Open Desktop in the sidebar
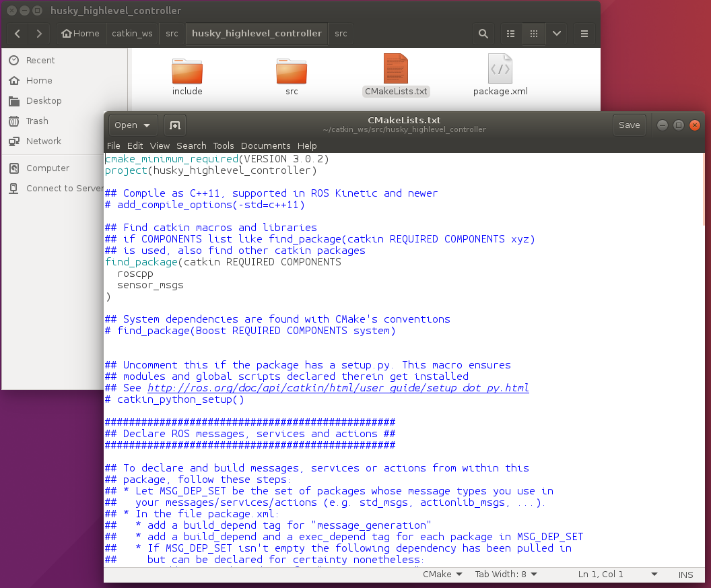Viewport: 711px width, 588px height. (x=65, y=101)
